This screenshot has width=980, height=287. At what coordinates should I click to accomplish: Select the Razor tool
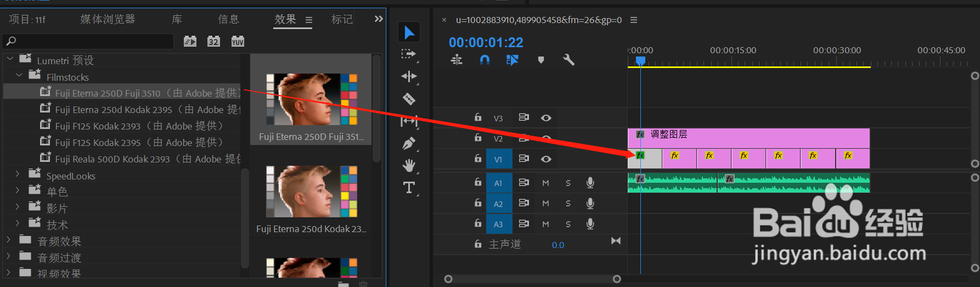pos(409,99)
